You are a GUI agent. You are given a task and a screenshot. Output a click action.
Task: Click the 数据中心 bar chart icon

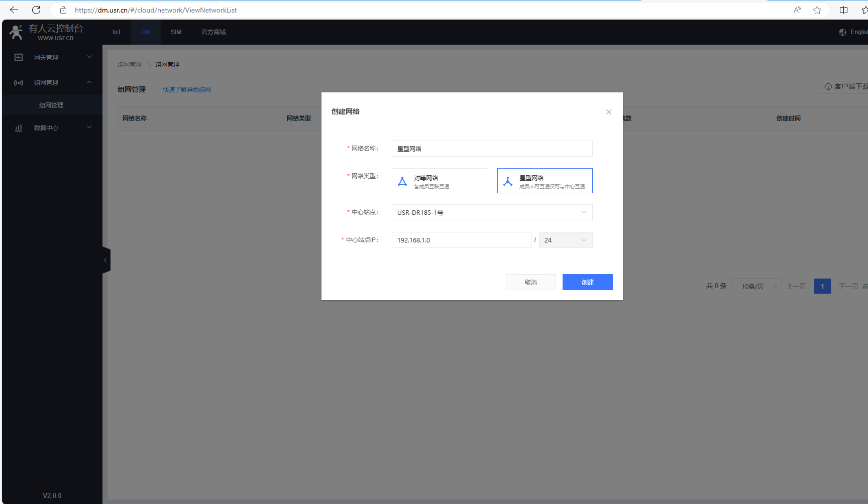[x=19, y=128]
